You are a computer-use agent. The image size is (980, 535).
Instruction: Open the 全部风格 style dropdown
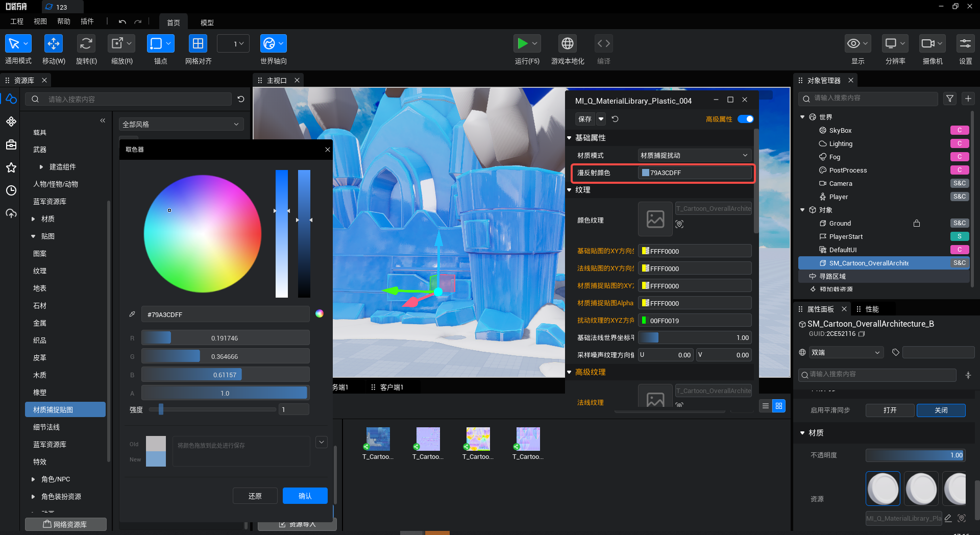coord(181,124)
